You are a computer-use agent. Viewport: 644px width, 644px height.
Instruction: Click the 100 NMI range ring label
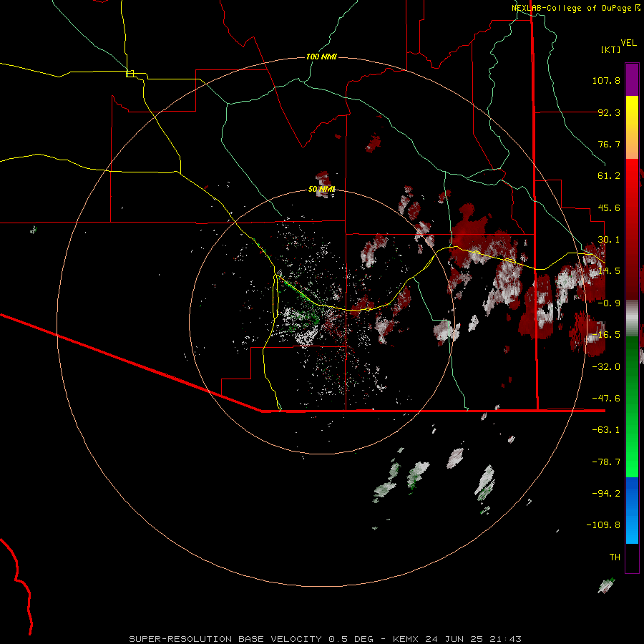[321, 57]
